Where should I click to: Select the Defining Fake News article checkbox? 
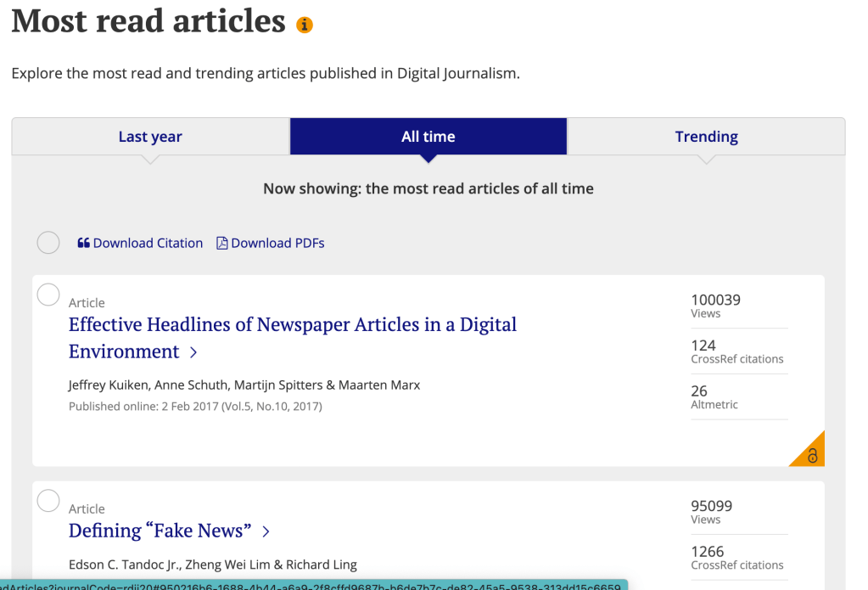point(48,501)
